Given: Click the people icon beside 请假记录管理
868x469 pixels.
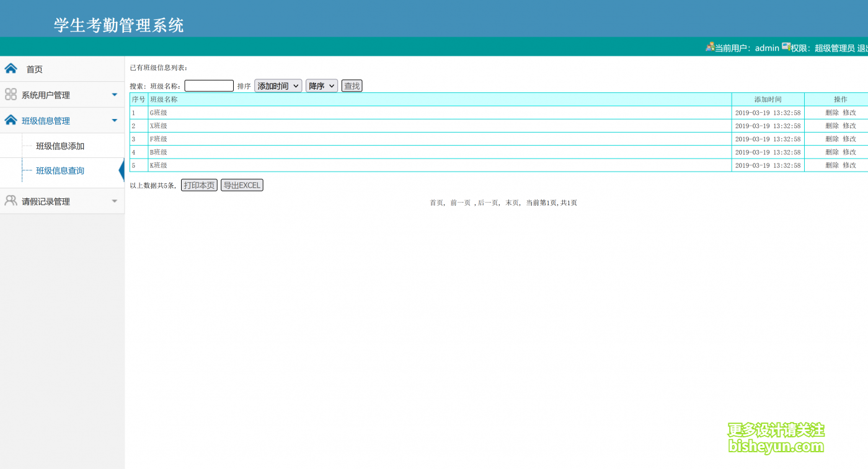Looking at the screenshot, I should [11, 200].
